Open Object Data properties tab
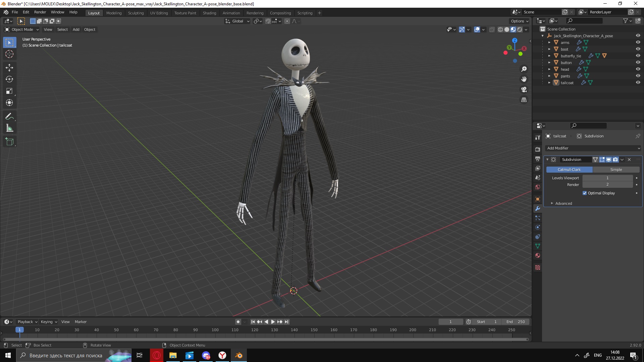The image size is (644, 362). [x=538, y=246]
